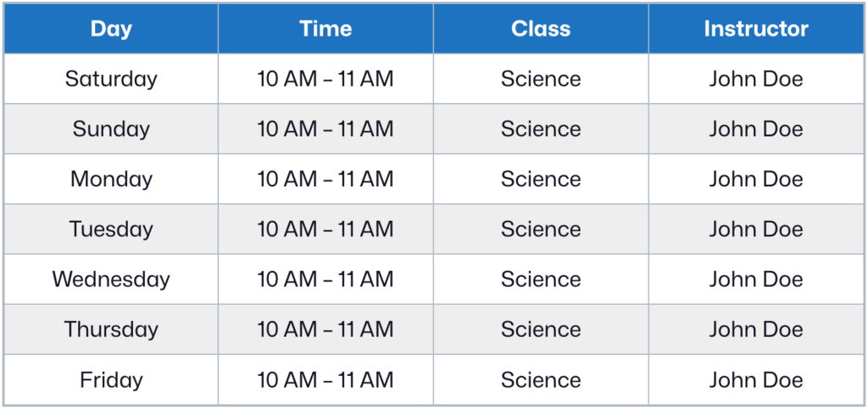Click the Science cell in Friday's row
Image resolution: width=868 pixels, height=409 pixels.
541,379
